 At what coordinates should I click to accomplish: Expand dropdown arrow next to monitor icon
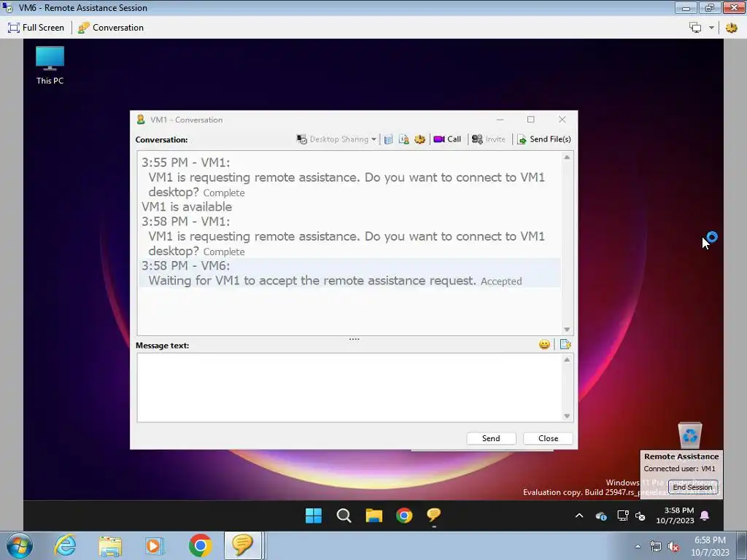coord(711,28)
